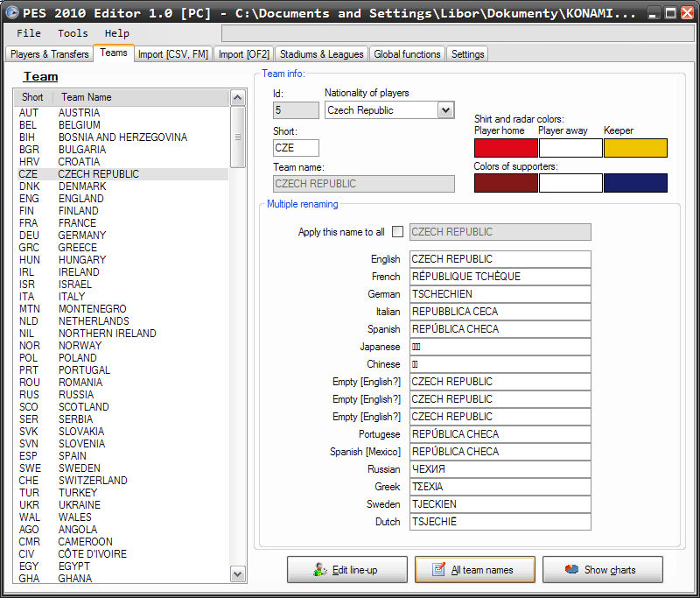Click the Show charts button
This screenshot has width=700, height=598.
point(602,569)
